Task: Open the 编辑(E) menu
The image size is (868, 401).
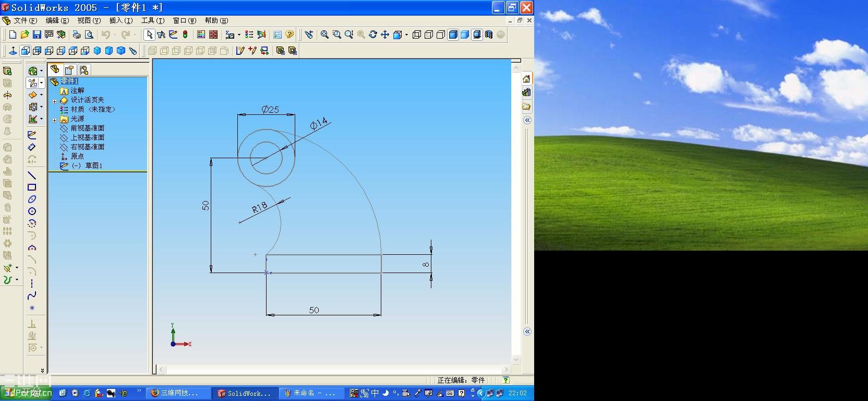Action: [x=57, y=20]
